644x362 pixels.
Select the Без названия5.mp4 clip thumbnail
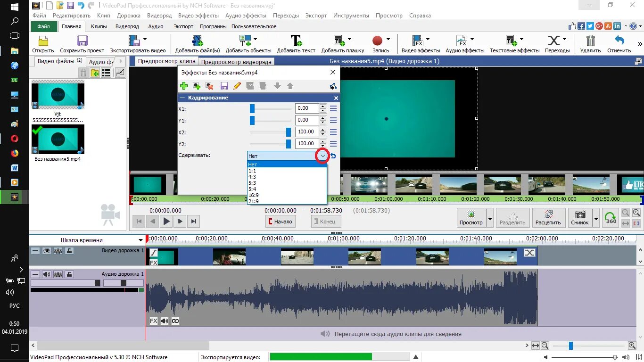[x=58, y=140]
